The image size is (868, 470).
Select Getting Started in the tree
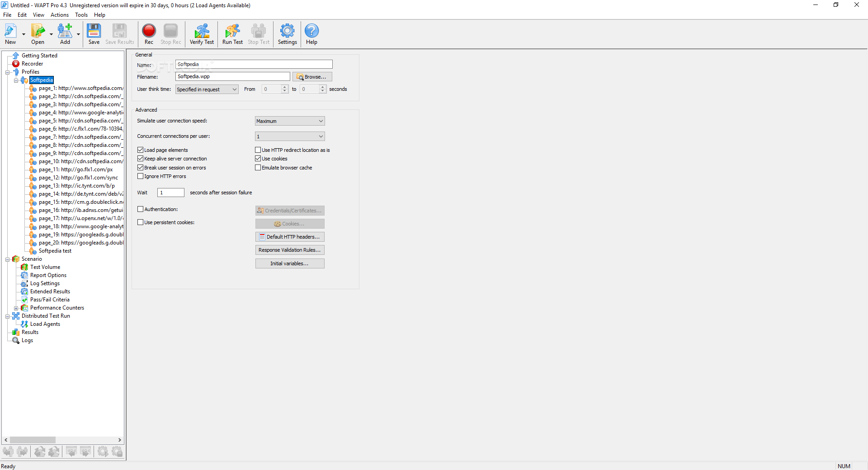tap(39, 56)
